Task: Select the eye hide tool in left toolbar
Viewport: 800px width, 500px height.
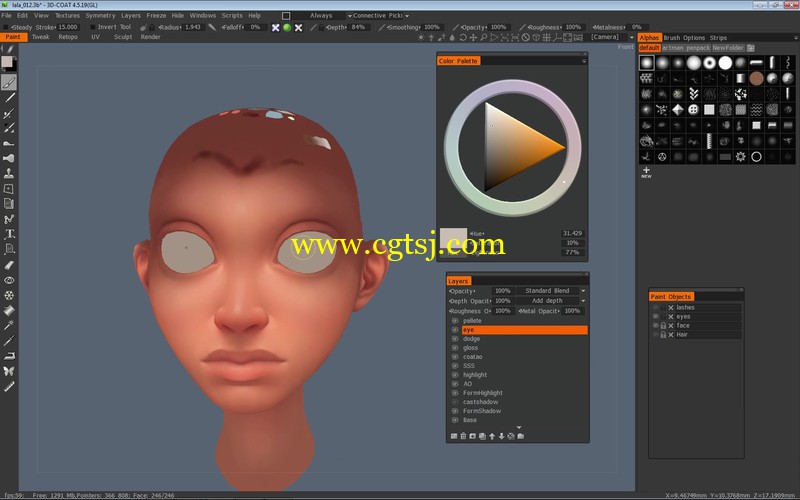Action: pos(9,280)
